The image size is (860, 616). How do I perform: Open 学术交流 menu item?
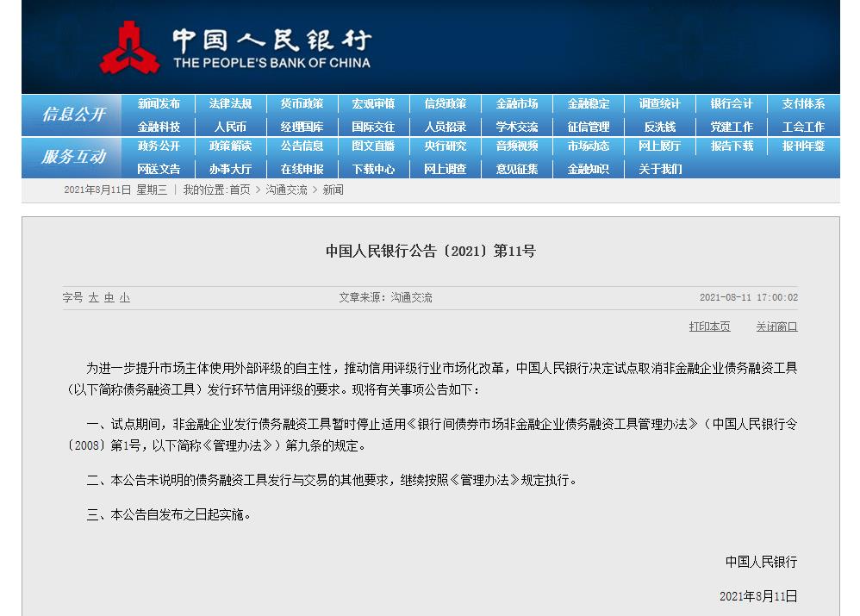[x=517, y=127]
